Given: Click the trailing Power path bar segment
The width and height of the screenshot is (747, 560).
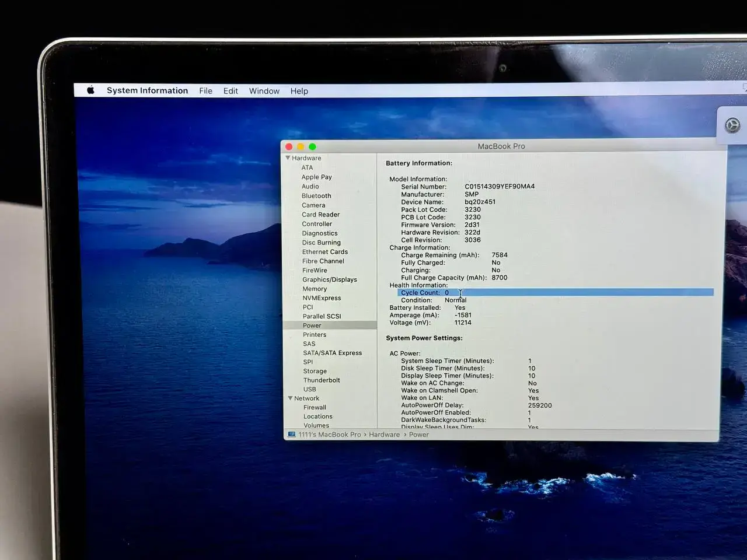Looking at the screenshot, I should pos(418,435).
